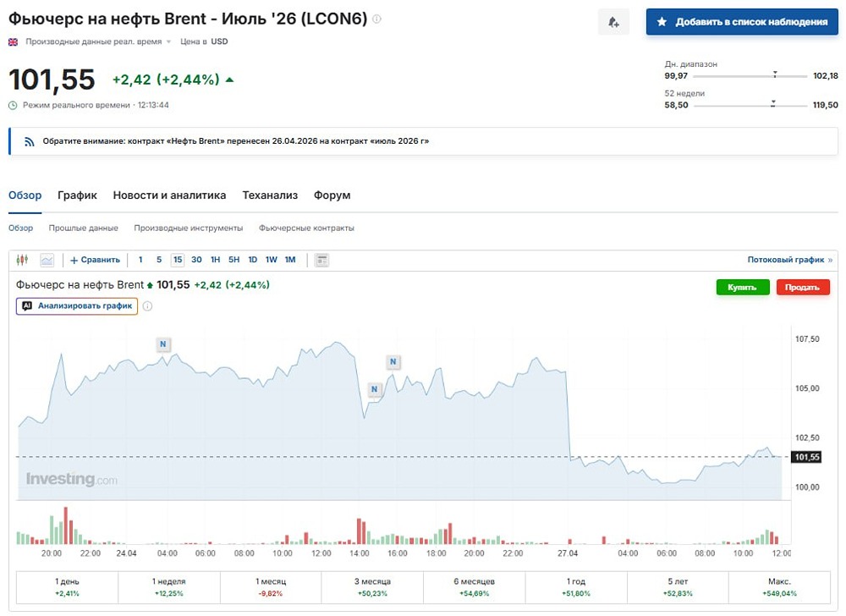Select the 1D chart interval
Viewport: 846px width, 616px height.
pos(253,260)
